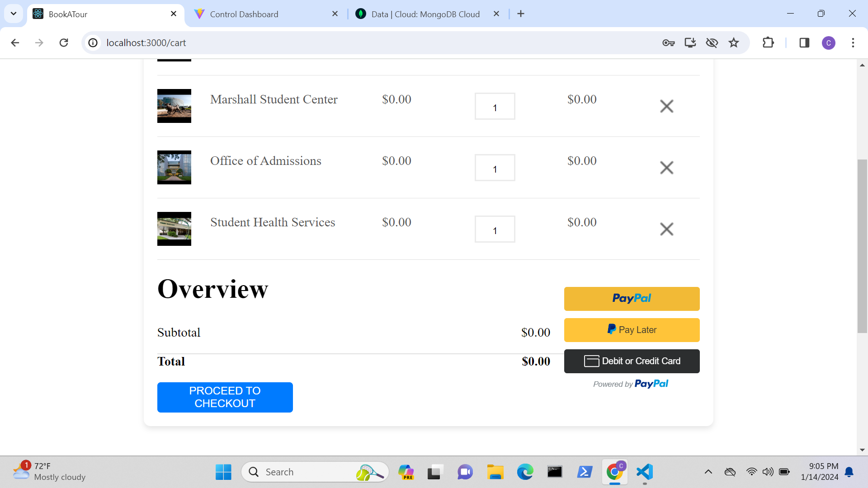
Task: Delete Student Health Services cart item
Action: coord(666,229)
